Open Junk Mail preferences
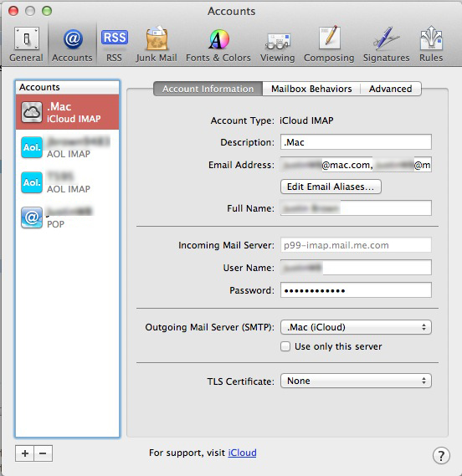462x476 pixels. pyautogui.click(x=157, y=44)
